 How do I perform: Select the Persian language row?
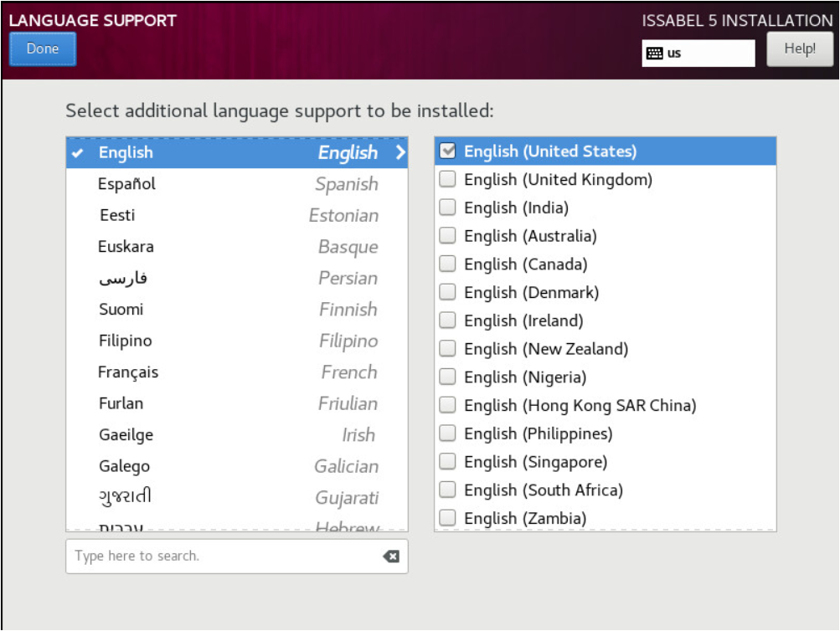pyautogui.click(x=236, y=278)
